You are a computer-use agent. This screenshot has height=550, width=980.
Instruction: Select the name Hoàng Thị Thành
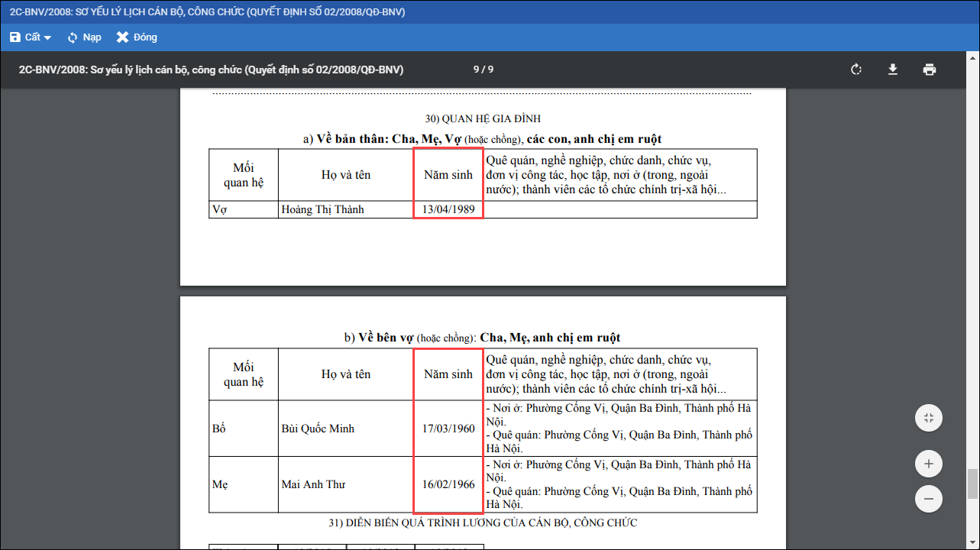click(x=322, y=209)
